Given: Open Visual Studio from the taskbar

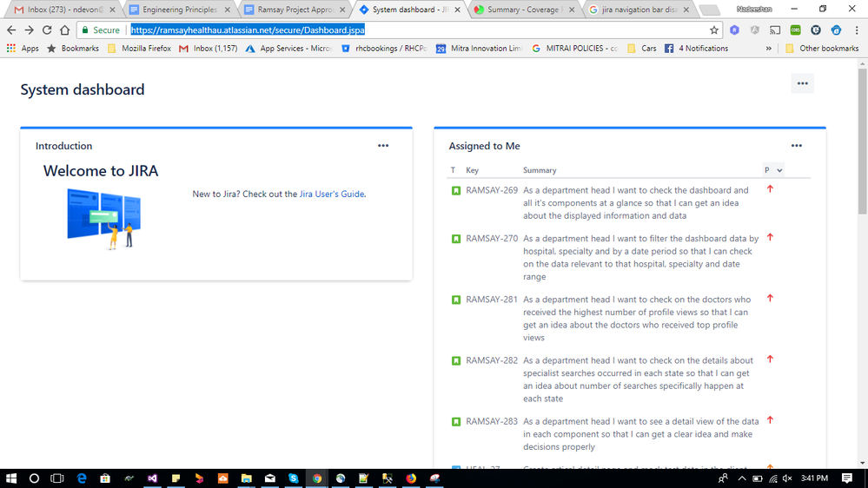Looking at the screenshot, I should tap(152, 478).
